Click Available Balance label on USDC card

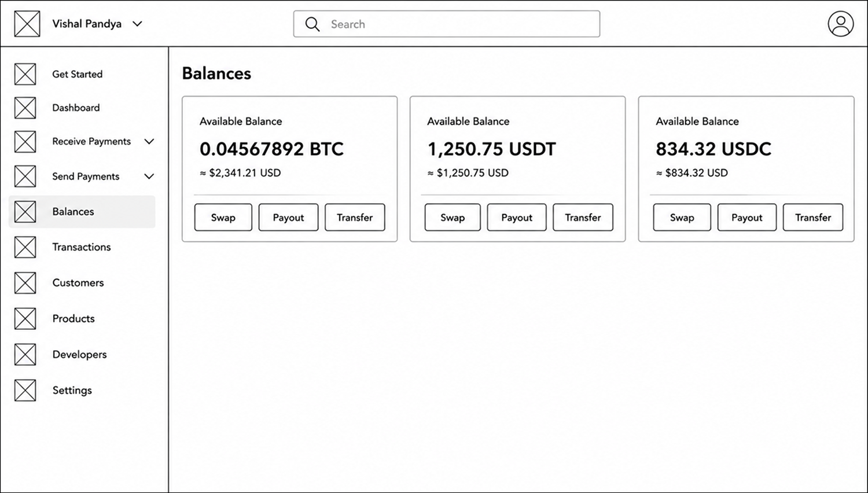[x=697, y=122]
